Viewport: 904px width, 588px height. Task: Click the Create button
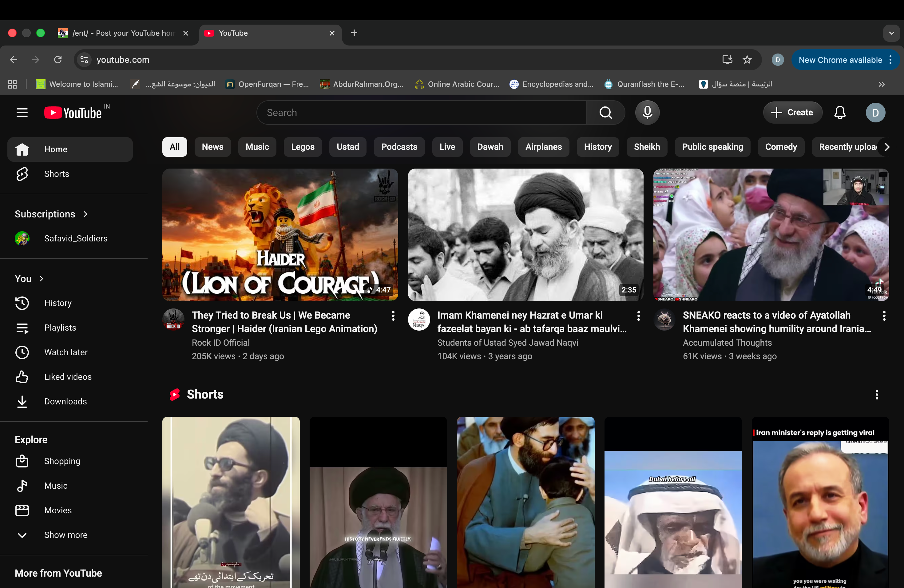coord(792,113)
